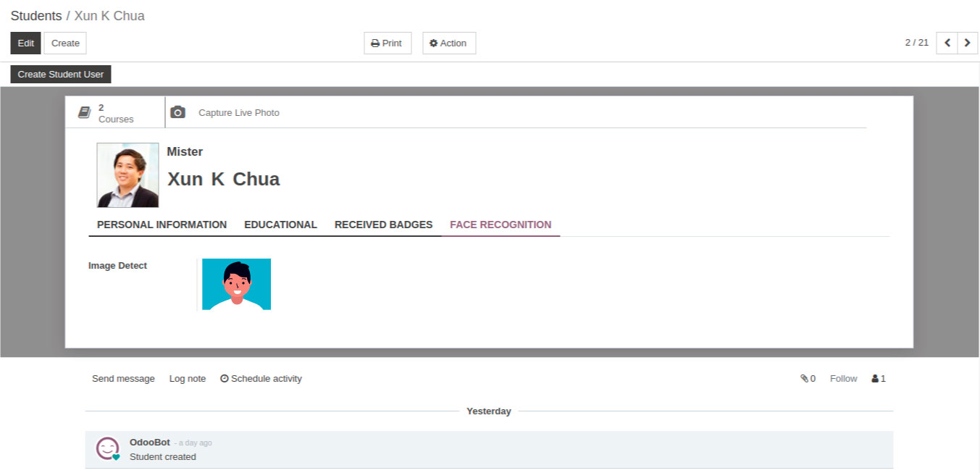Open the Action dropdown menu
This screenshot has width=980, height=473.
point(448,43)
